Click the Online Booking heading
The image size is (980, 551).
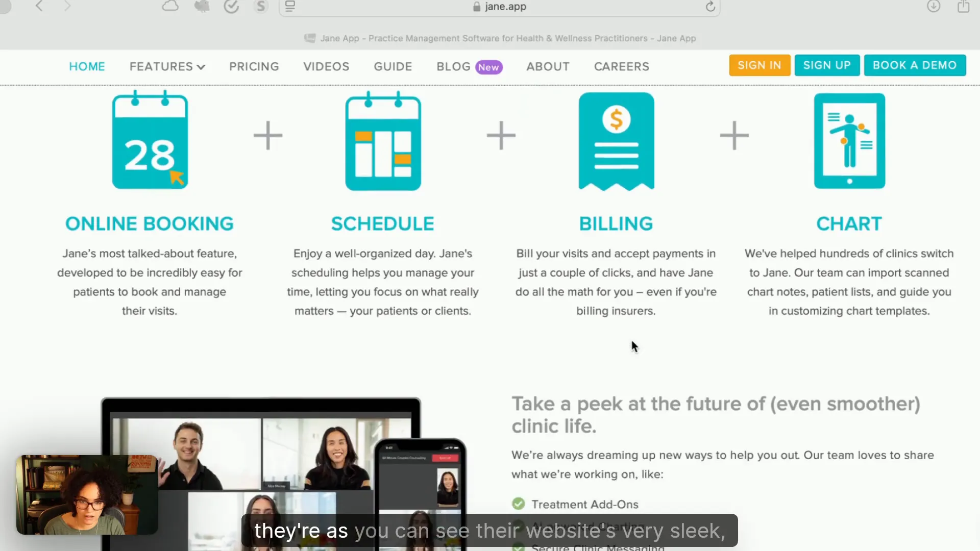pos(149,223)
